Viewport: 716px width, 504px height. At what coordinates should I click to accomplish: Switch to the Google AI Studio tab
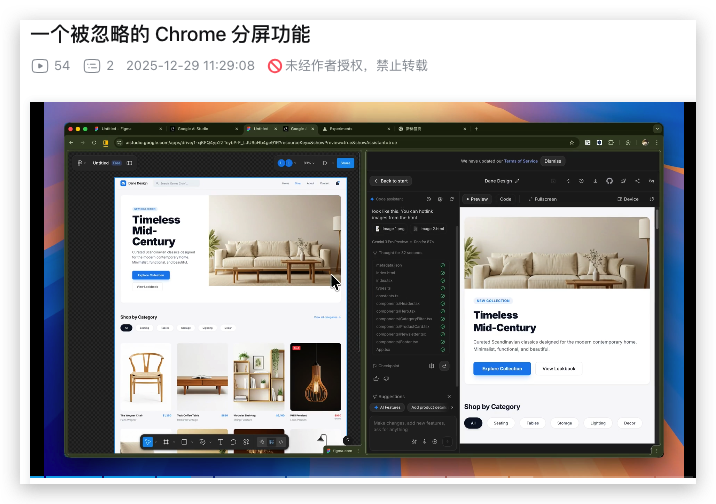point(203,129)
